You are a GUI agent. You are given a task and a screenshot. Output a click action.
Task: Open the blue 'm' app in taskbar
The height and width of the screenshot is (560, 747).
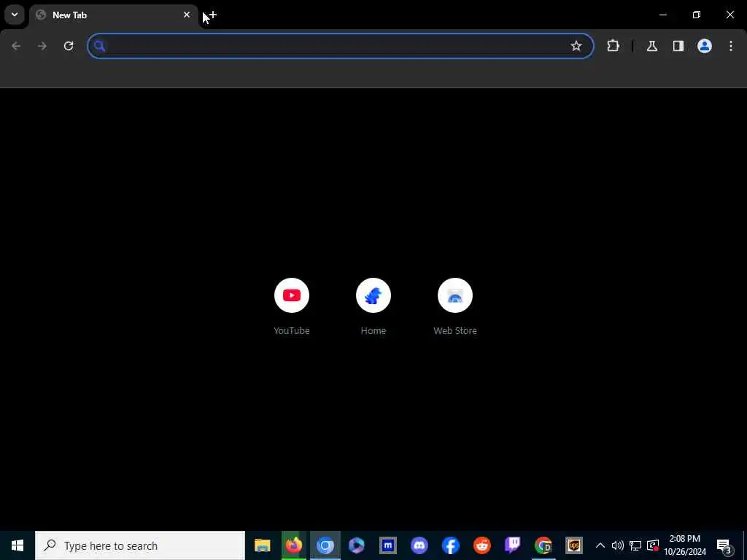click(388, 545)
